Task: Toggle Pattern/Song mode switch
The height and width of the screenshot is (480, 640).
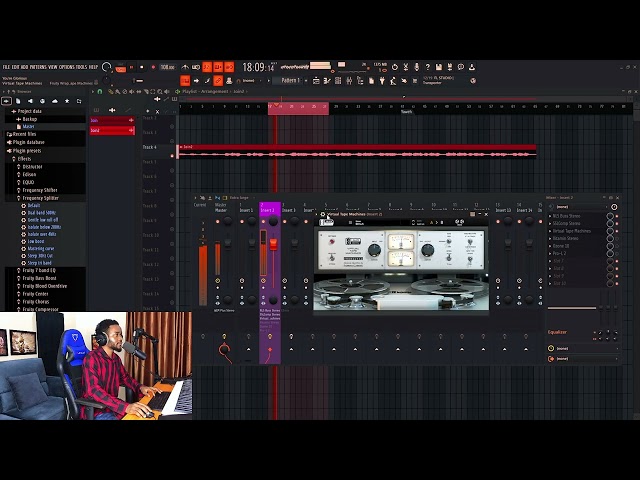Action: tap(120, 67)
